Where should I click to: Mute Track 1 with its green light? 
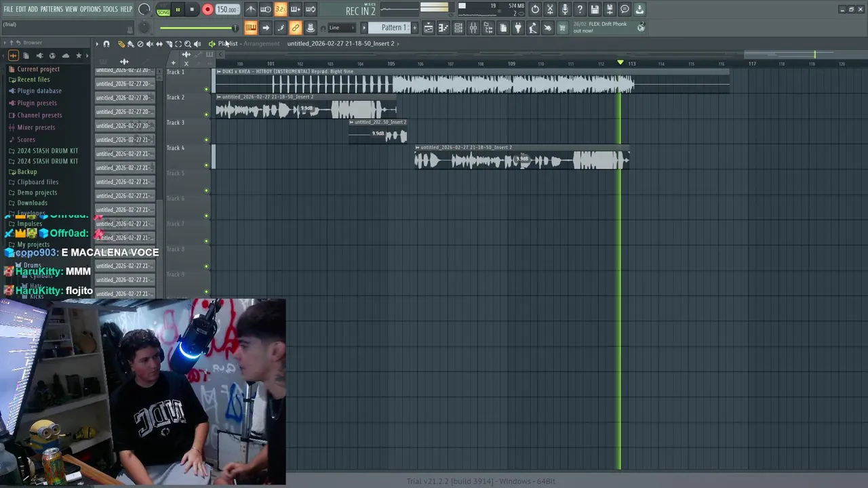(x=207, y=89)
